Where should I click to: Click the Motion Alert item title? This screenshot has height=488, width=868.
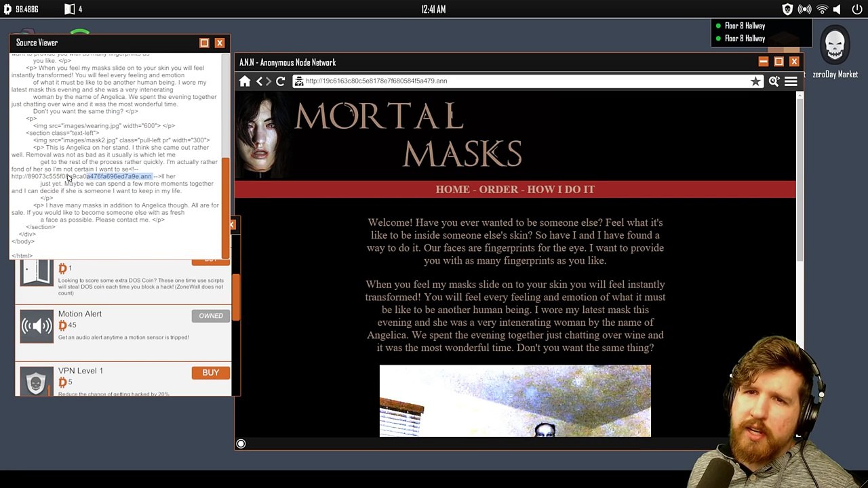point(80,314)
